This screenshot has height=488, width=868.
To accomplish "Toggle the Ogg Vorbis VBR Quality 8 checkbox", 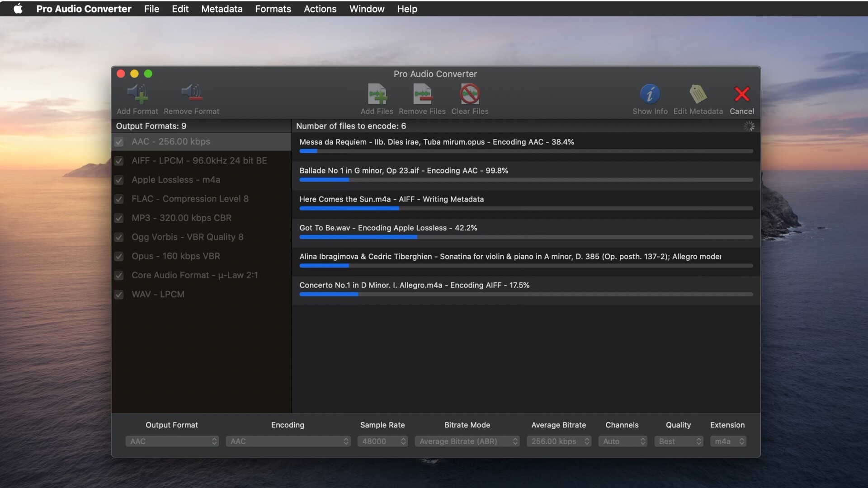I will click(x=119, y=237).
